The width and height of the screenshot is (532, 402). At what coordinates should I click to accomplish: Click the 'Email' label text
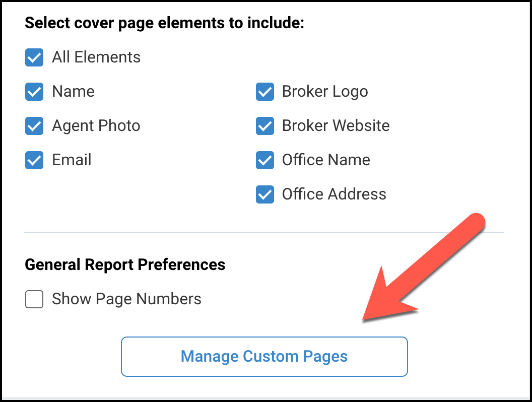tap(72, 160)
